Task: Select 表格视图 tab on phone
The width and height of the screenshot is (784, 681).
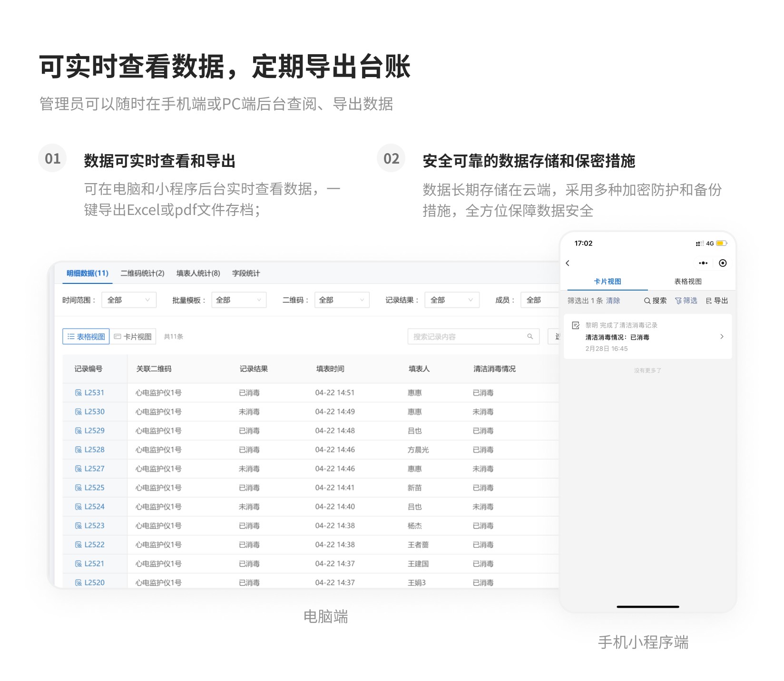Action: [688, 282]
